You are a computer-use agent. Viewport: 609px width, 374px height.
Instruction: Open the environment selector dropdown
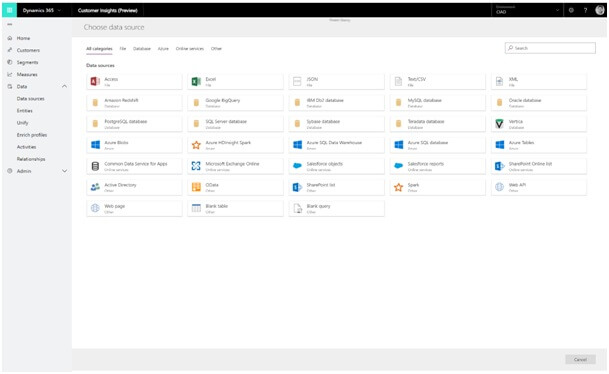coord(527,10)
